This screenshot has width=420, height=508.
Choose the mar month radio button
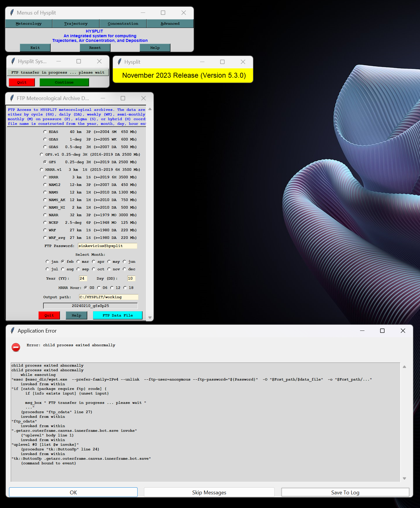78,262
